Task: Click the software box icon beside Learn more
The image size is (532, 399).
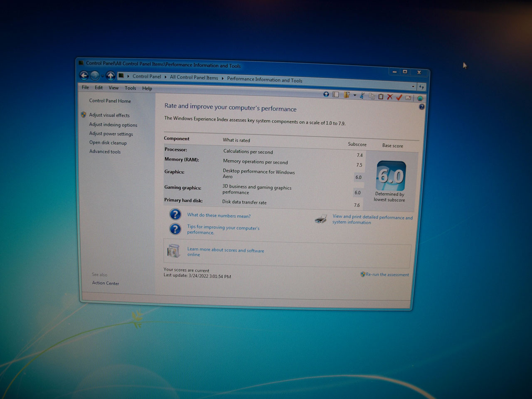Action: 173,251
